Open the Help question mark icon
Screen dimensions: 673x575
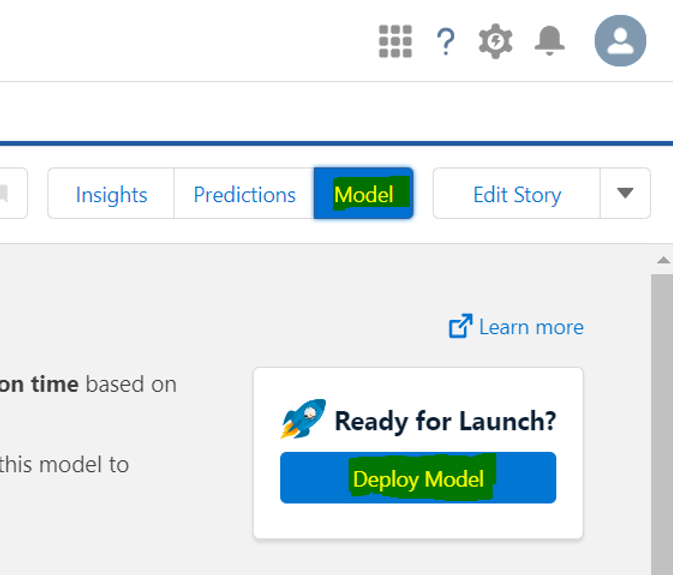446,42
